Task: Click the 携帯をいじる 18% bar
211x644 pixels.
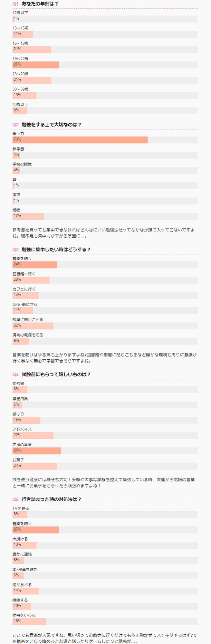Action: (x=29, y=621)
